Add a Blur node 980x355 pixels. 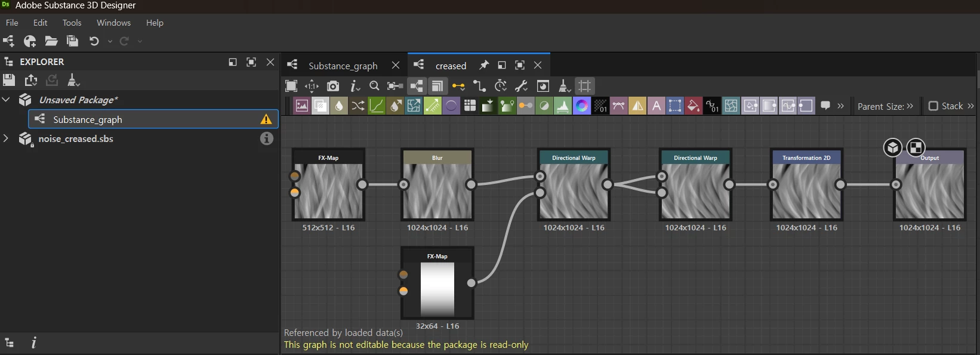click(339, 106)
